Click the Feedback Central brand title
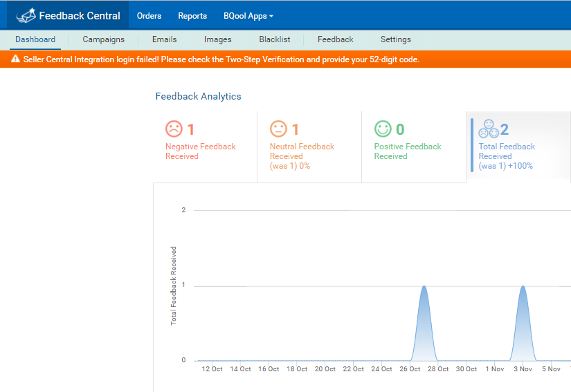This screenshot has width=571, height=392. (80, 16)
